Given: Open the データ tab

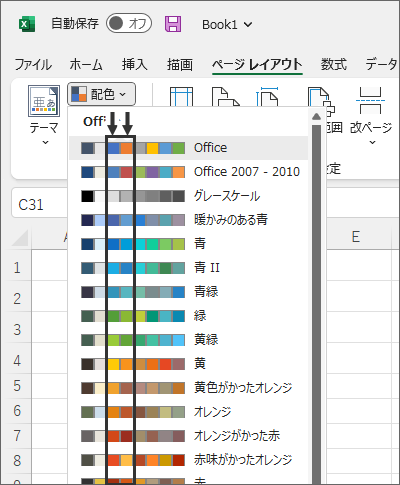Looking at the screenshot, I should pos(382,64).
